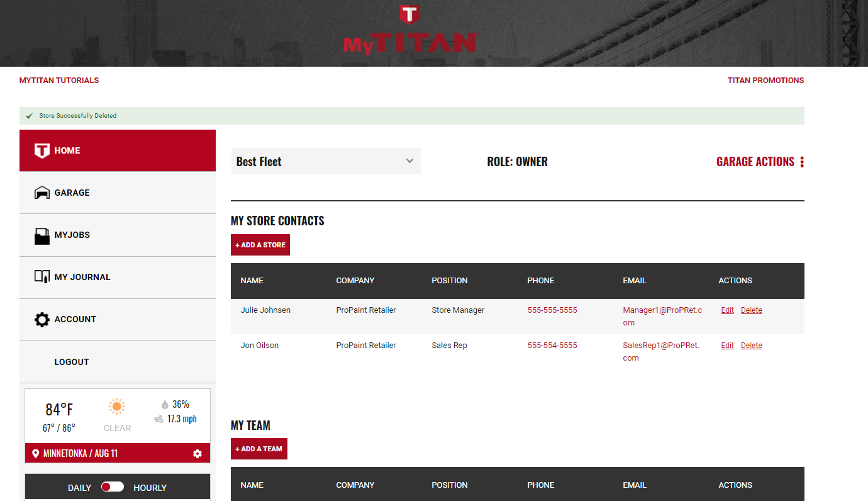Viewport: 868px width, 501px height.
Task: Click the Account gear icon
Action: coord(42,320)
